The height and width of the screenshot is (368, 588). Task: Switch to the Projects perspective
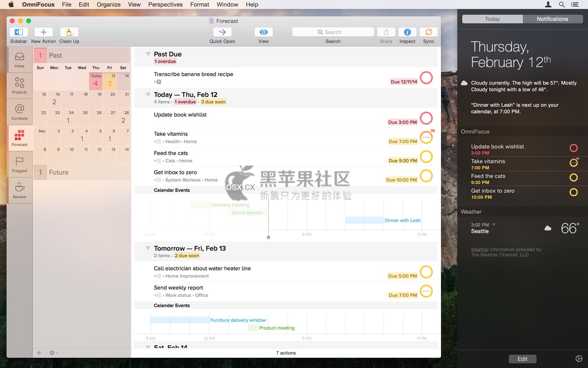tap(19, 85)
